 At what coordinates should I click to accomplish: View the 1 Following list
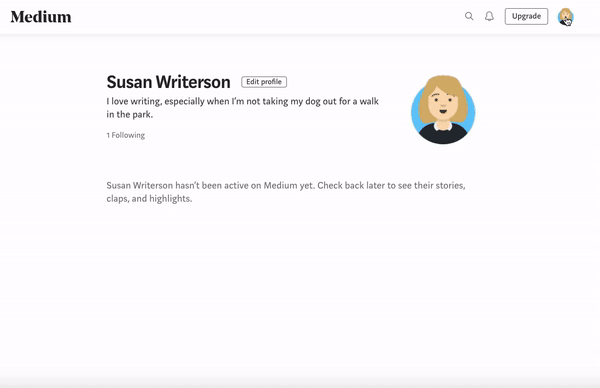(126, 135)
